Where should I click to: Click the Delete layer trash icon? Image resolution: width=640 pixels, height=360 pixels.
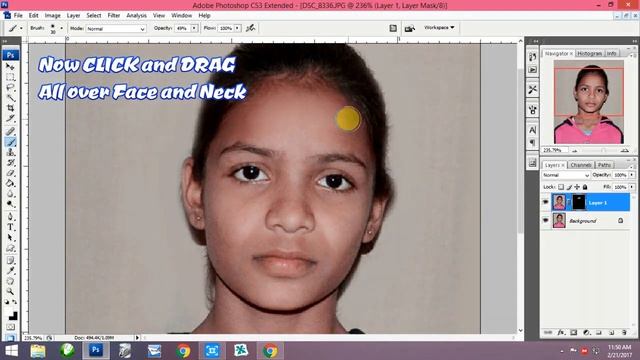pos(624,333)
